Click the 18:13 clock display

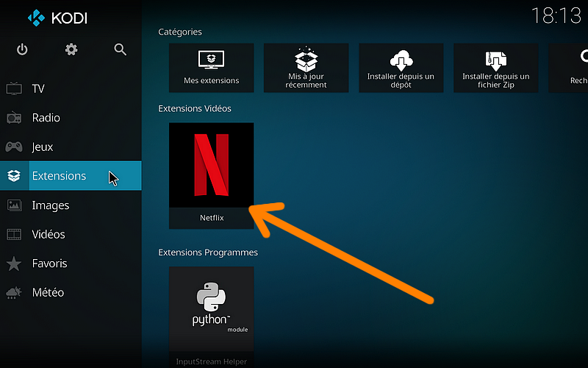pyautogui.click(x=556, y=15)
